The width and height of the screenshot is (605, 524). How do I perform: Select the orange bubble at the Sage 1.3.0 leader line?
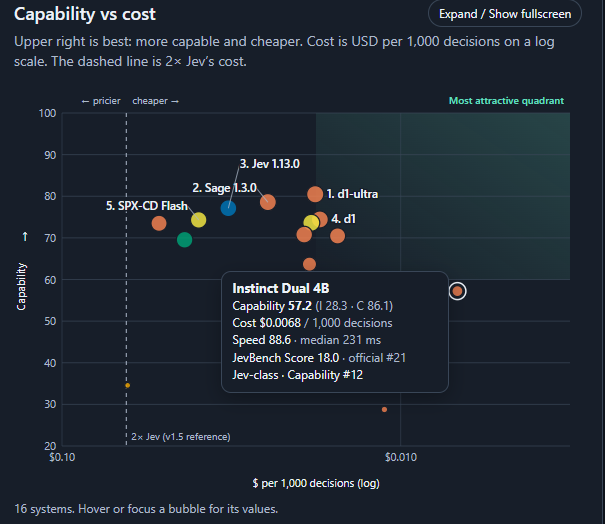[x=268, y=202]
